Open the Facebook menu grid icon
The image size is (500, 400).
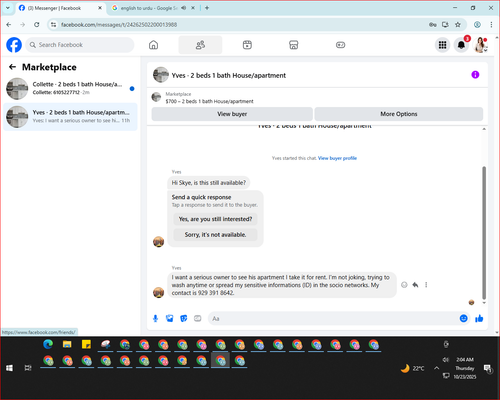click(x=442, y=45)
